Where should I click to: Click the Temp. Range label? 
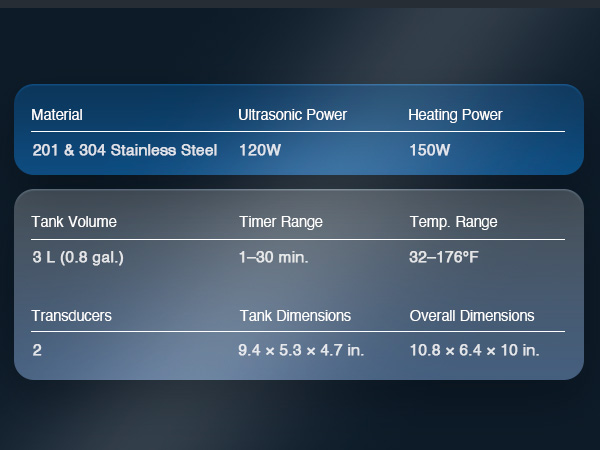[453, 221]
